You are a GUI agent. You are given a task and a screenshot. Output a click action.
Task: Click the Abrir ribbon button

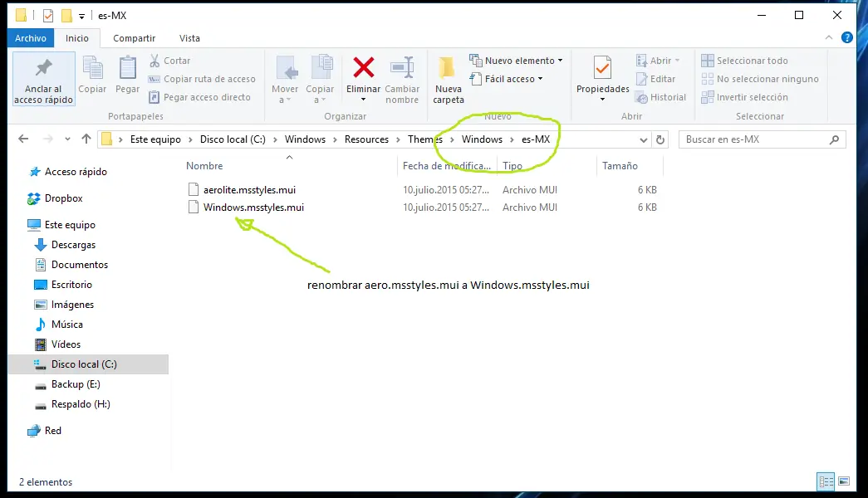tap(658, 61)
